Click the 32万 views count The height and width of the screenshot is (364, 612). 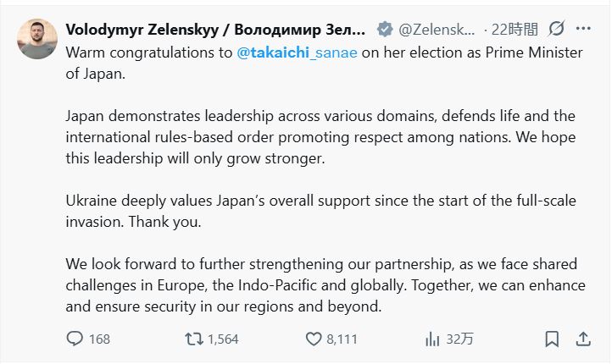click(x=459, y=339)
